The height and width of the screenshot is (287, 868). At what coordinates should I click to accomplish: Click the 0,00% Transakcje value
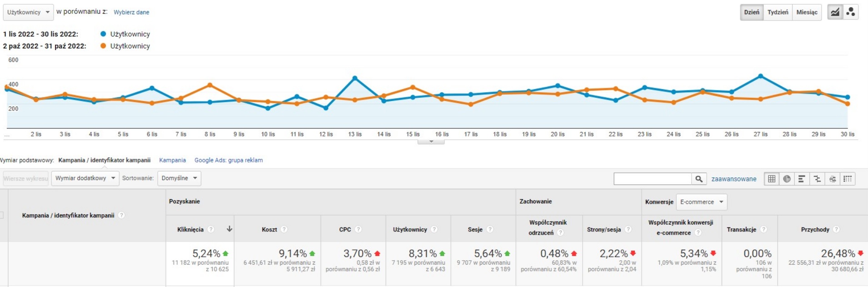pos(758,253)
